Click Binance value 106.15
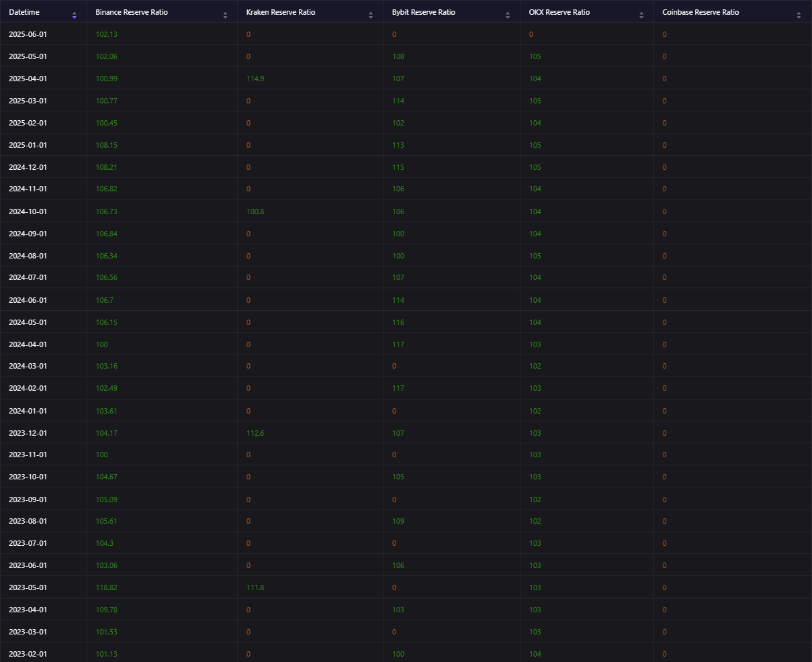 [x=106, y=322]
